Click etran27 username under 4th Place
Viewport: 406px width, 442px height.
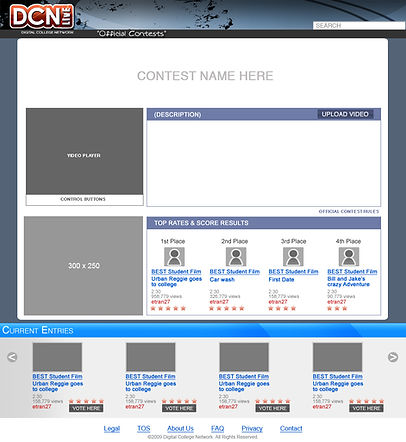[337, 302]
